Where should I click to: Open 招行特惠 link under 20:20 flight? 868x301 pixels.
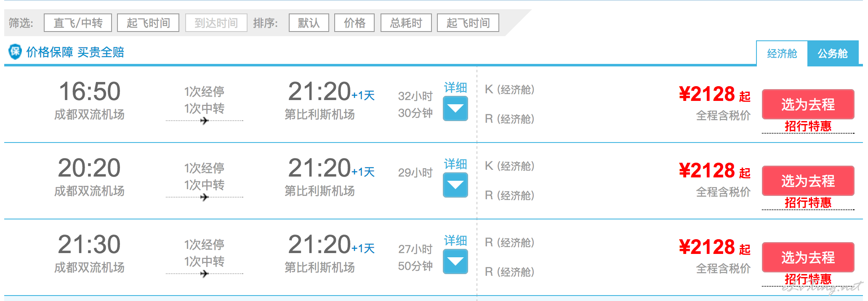[808, 203]
